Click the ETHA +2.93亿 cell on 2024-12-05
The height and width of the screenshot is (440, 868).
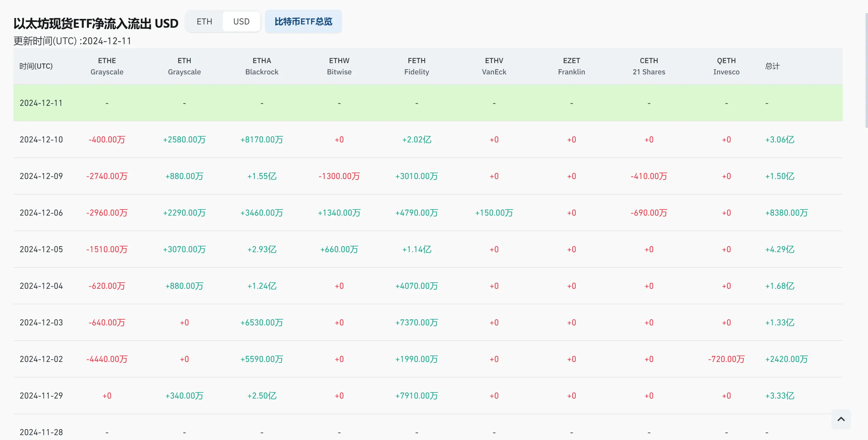pyautogui.click(x=262, y=249)
